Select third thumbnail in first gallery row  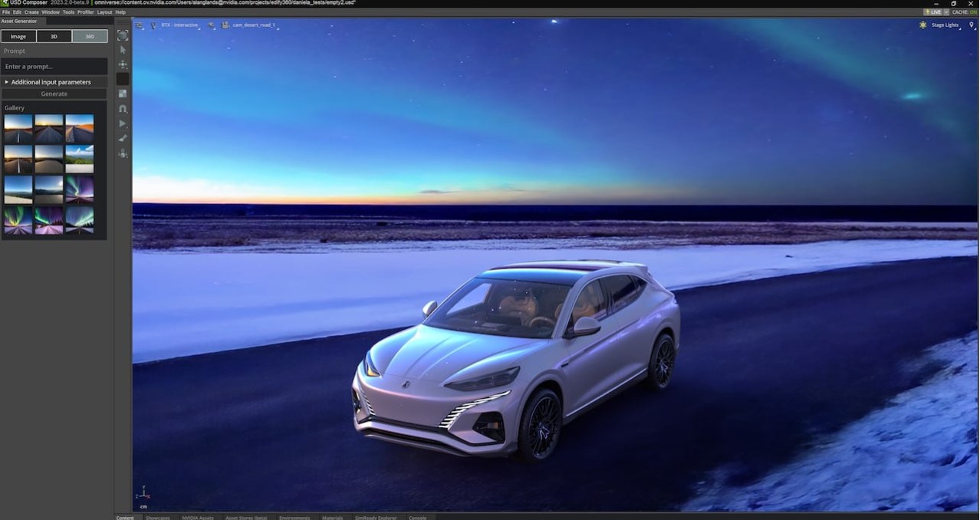point(80,129)
